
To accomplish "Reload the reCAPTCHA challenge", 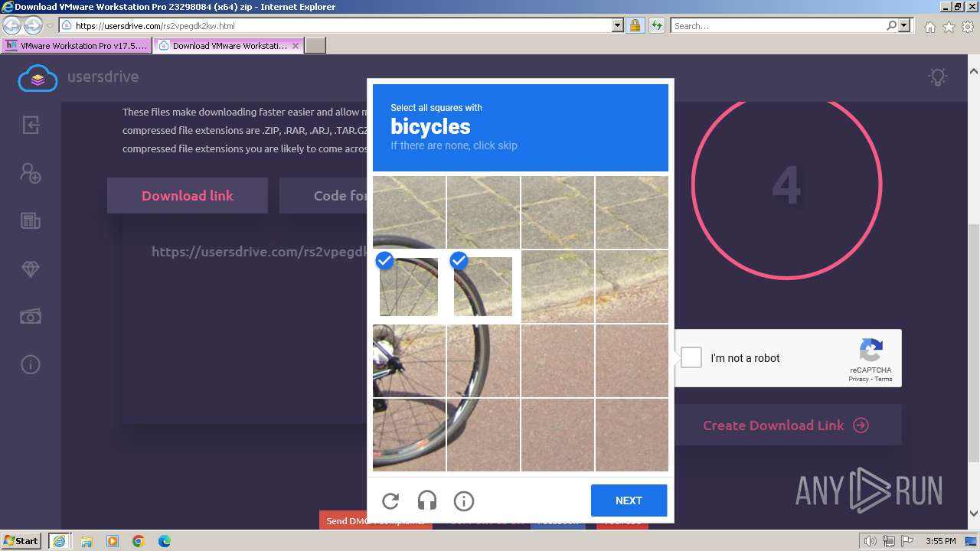I will [390, 501].
